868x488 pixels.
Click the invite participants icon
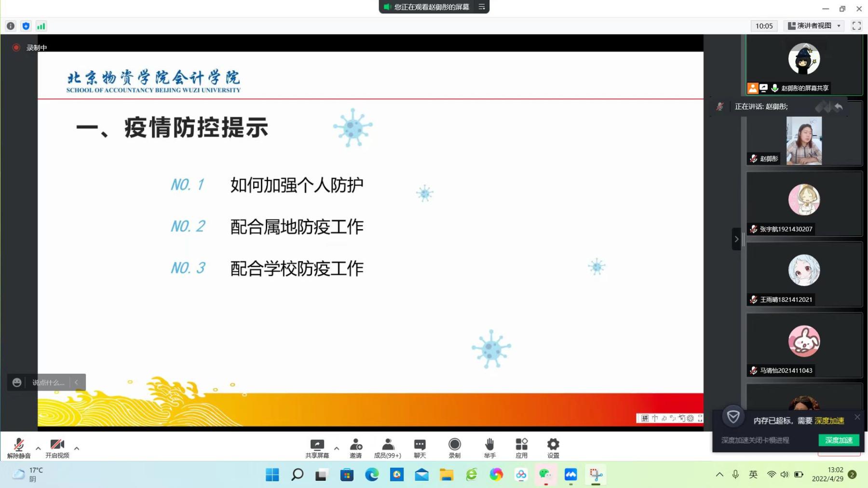(x=356, y=447)
